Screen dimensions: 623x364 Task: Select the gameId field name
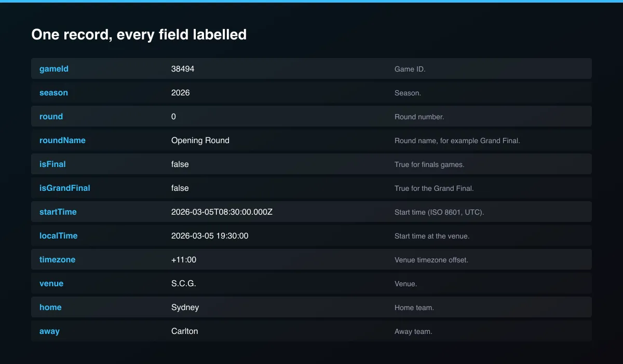pos(54,69)
